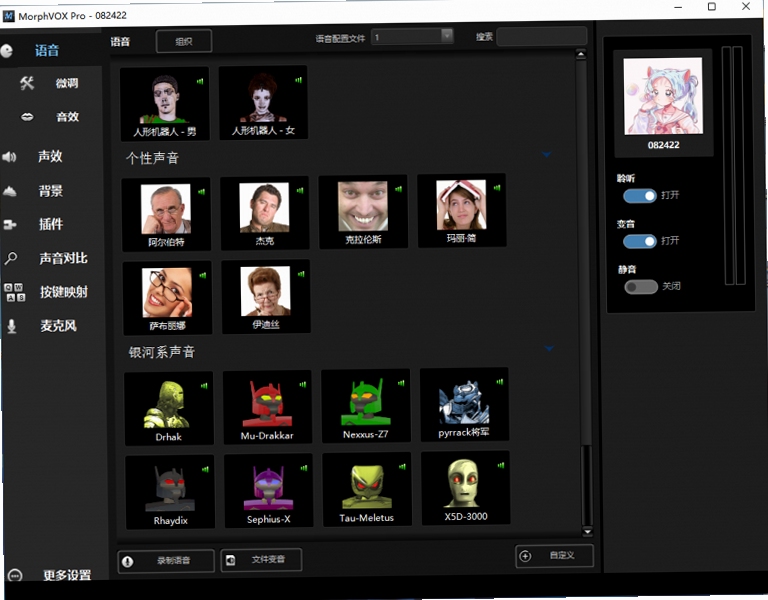Click the 按键映射 keyboard keys icon
Image resolution: width=768 pixels, height=600 pixels.
14,292
